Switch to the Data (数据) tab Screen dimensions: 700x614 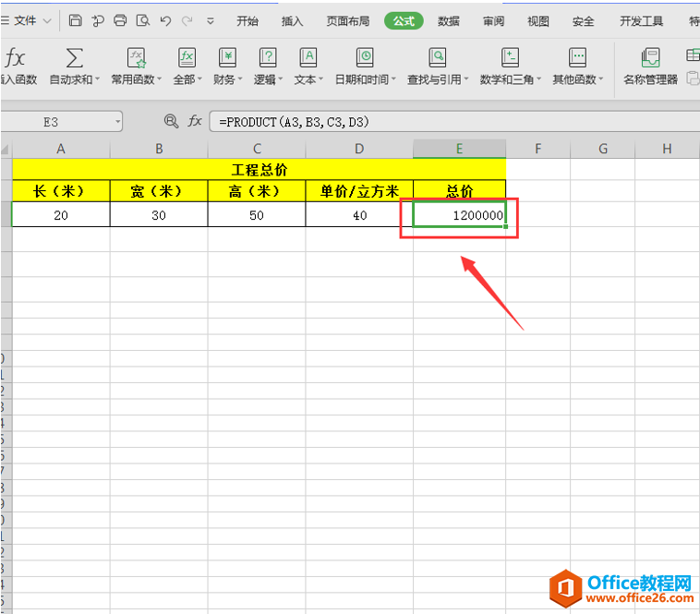click(449, 21)
